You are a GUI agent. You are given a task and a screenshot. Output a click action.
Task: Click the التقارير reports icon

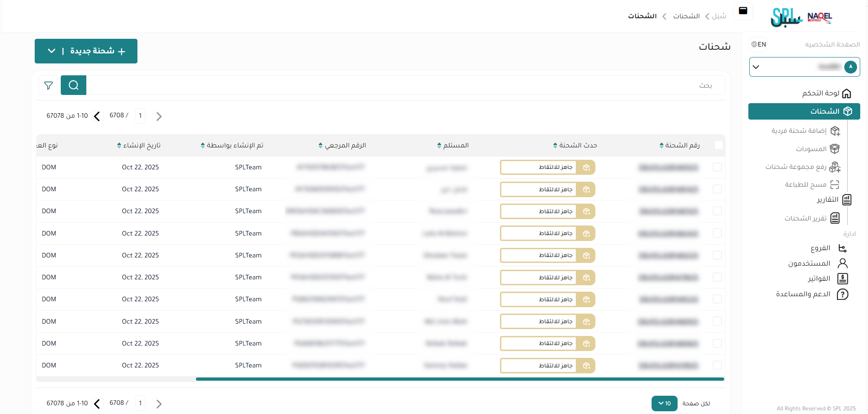tap(847, 199)
